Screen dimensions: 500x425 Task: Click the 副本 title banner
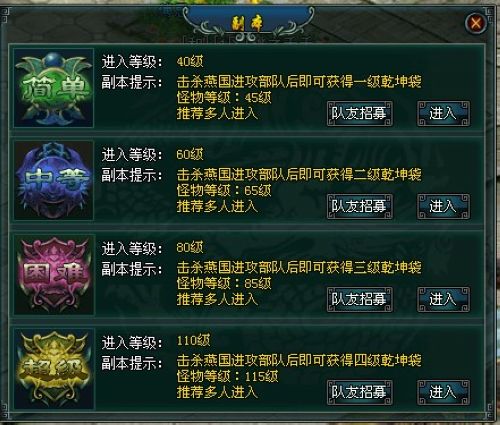coord(248,23)
